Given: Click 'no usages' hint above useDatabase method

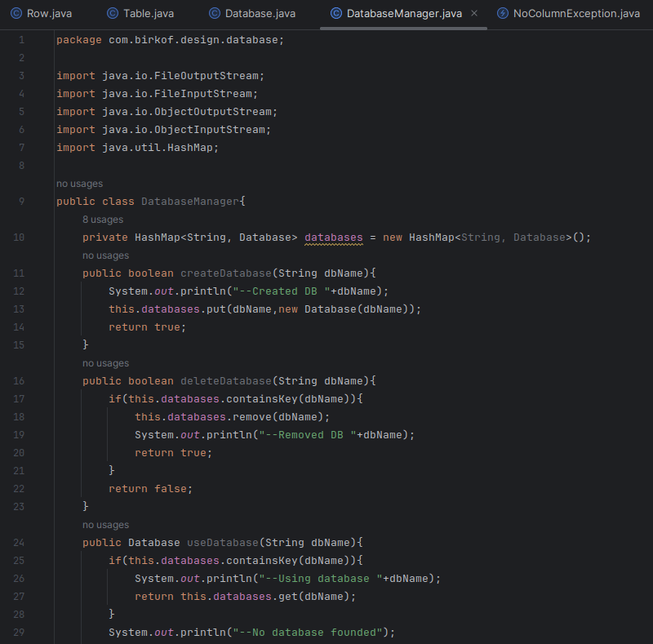Looking at the screenshot, I should click(x=106, y=525).
